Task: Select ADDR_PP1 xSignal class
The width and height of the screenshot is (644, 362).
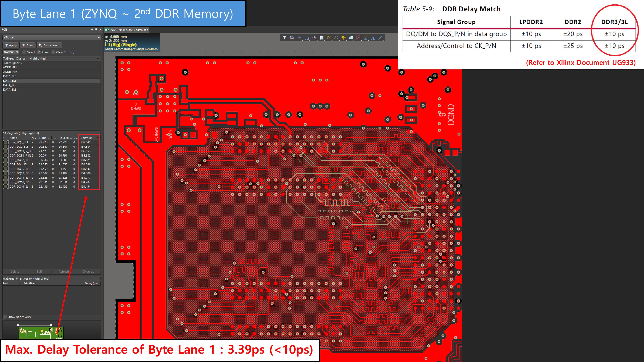Action: pos(52,67)
